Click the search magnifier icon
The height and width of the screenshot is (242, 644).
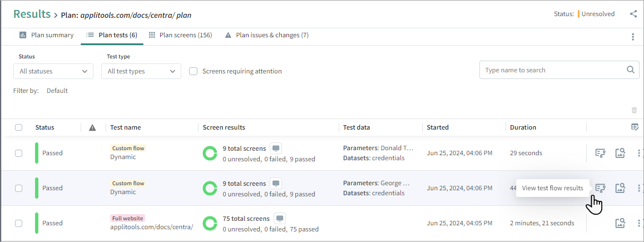pyautogui.click(x=630, y=70)
